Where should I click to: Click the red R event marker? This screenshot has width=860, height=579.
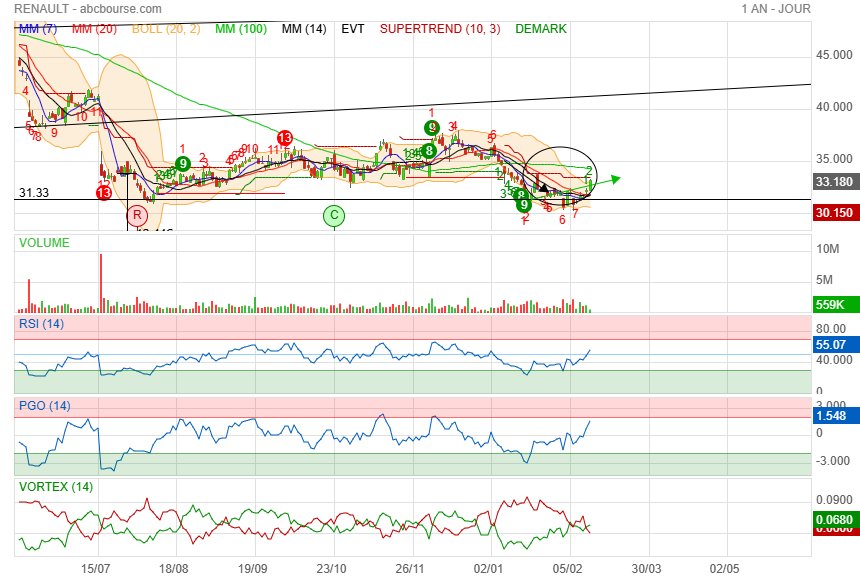pyautogui.click(x=136, y=215)
